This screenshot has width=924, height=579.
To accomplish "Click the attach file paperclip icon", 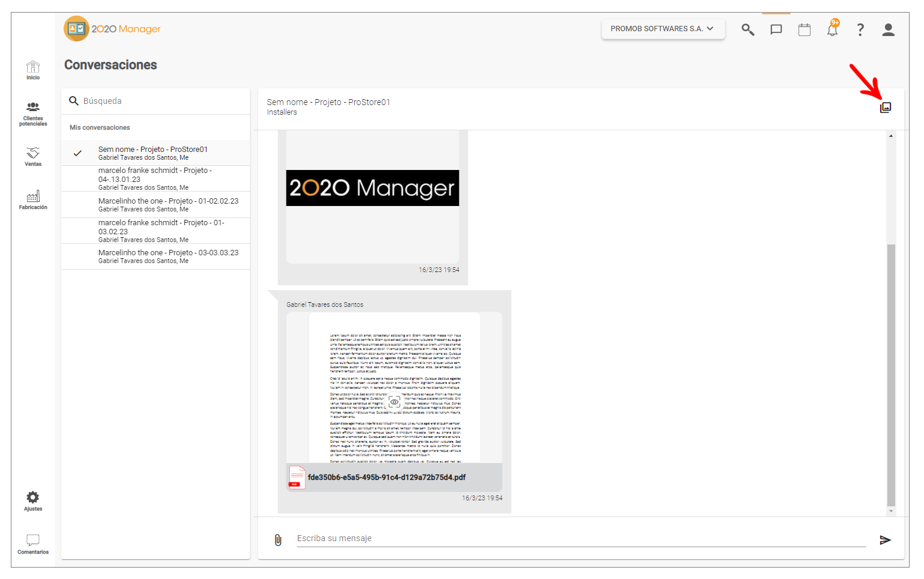I will 278,540.
